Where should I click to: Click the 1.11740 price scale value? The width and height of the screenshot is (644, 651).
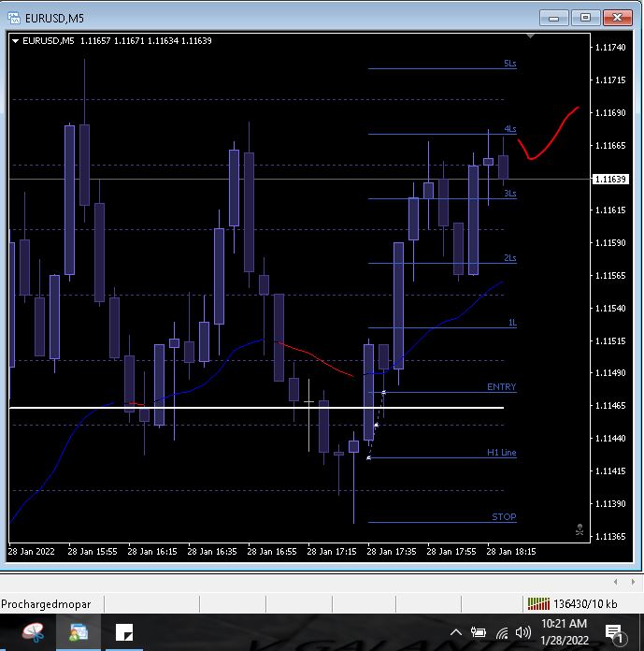tap(610, 48)
